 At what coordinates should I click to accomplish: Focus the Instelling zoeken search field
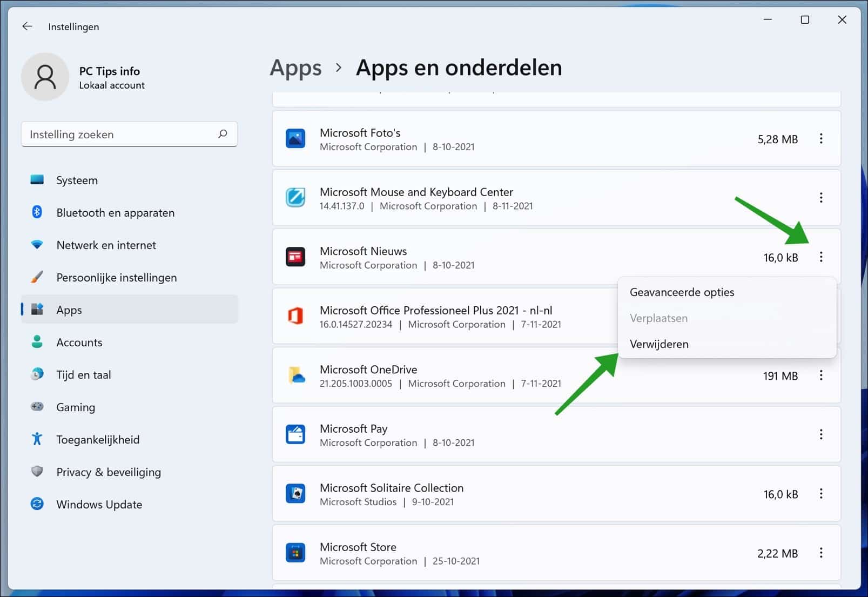pos(129,134)
